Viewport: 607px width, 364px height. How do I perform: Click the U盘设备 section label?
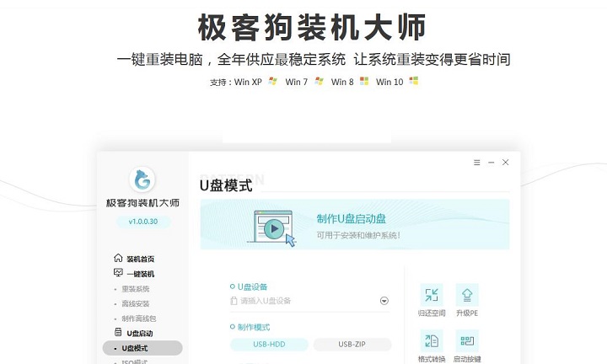[x=252, y=286]
